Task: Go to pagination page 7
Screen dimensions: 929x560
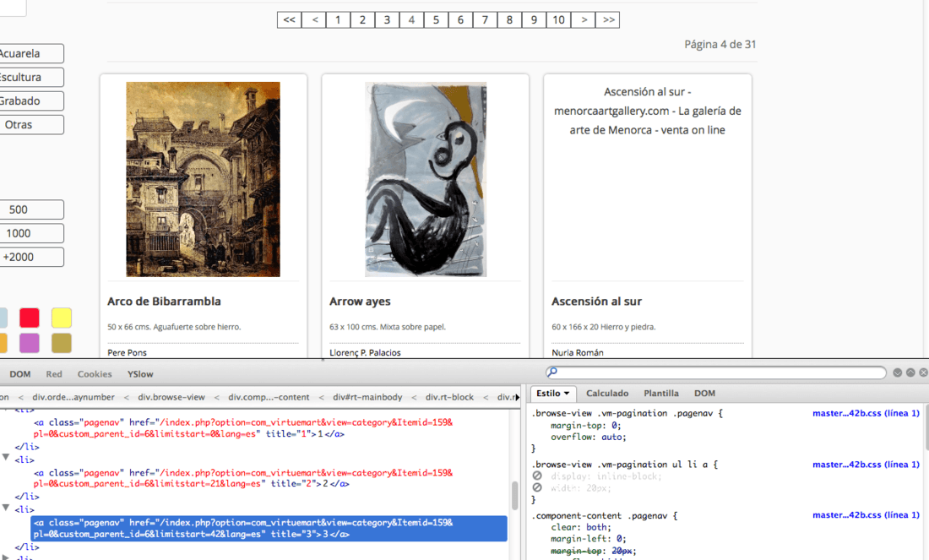Action: 485,20
